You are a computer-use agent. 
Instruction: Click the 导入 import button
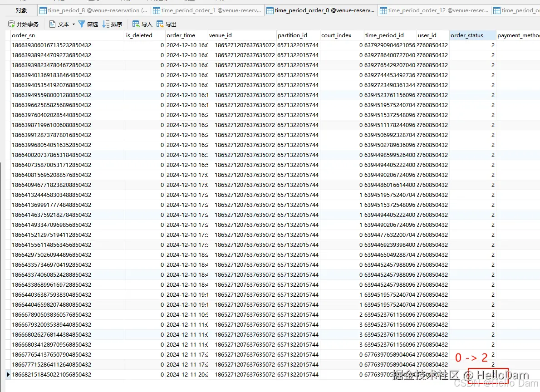click(142, 24)
